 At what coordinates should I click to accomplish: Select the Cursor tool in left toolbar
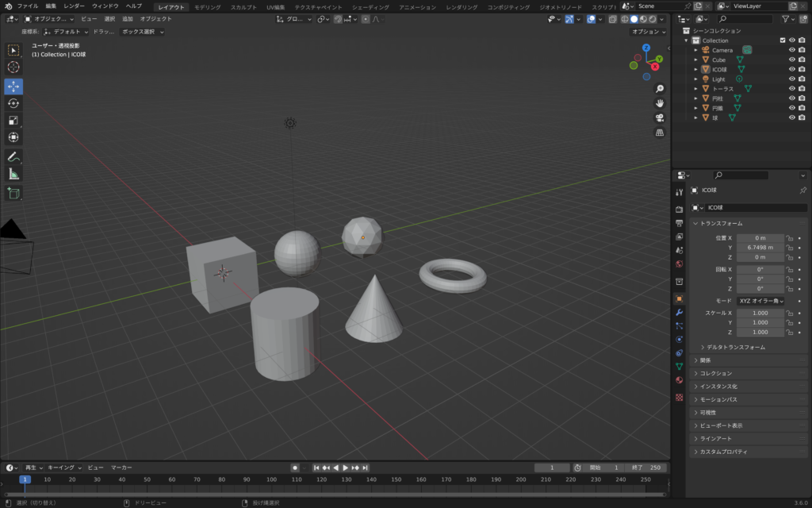(13, 67)
